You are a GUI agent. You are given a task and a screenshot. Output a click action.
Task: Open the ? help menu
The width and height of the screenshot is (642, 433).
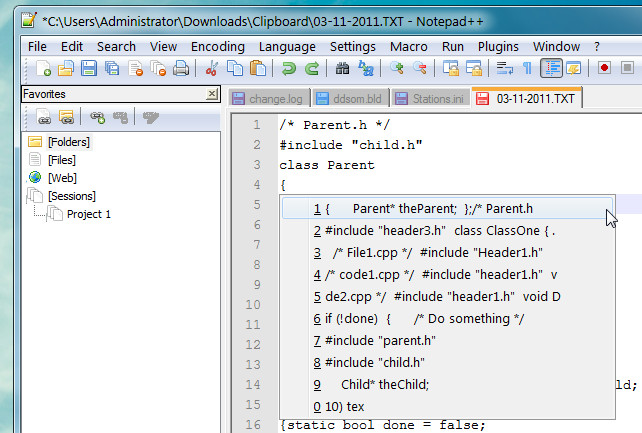coord(597,47)
